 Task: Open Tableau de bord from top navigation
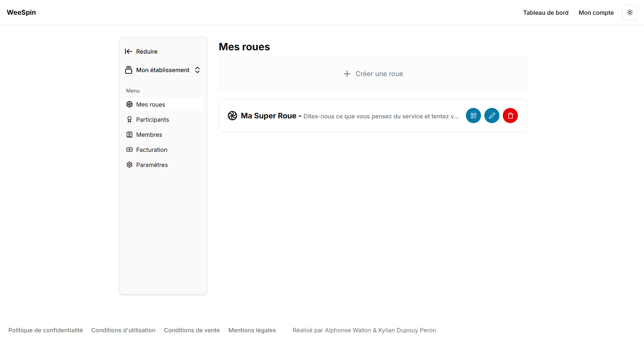[546, 12]
